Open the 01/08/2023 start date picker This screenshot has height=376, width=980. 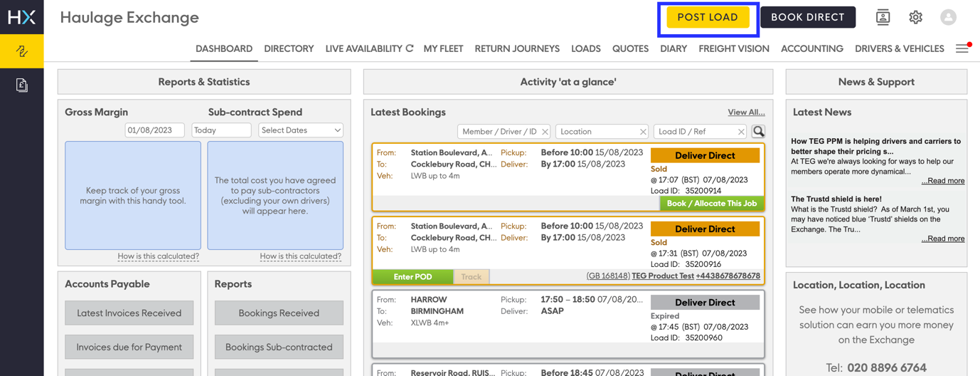pos(154,130)
